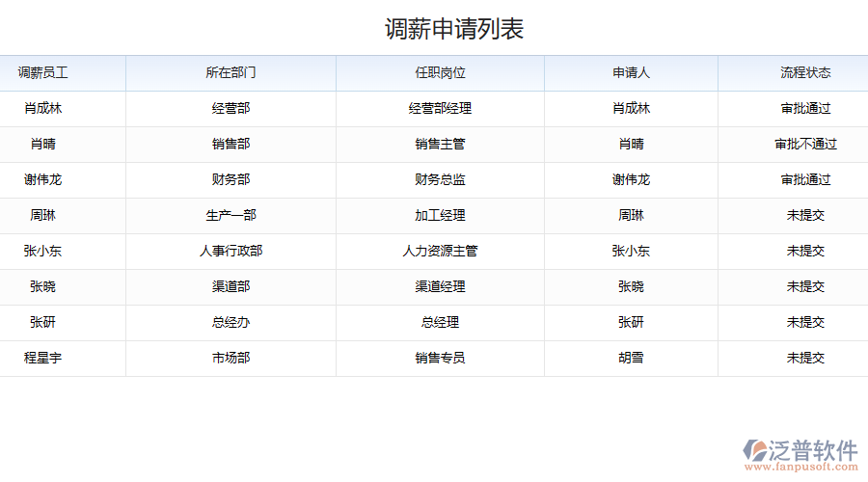Select employee 肖晴 in 调薪员工 column

click(x=42, y=144)
